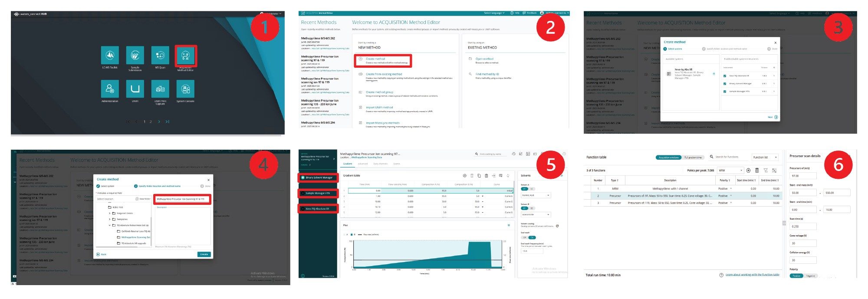Image resolution: width=868 pixels, height=299 pixels.
Task: Switch to the Events tab
Action: 397,164
